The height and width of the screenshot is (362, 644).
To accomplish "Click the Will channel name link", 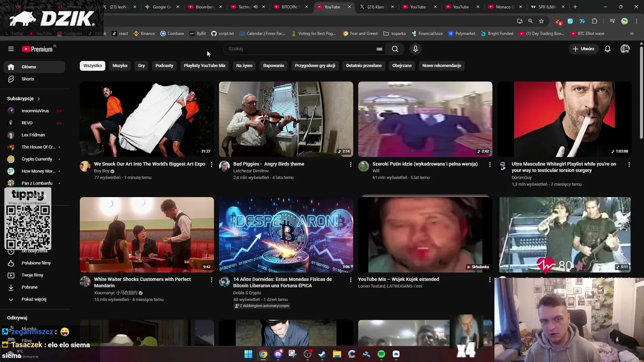I will (x=376, y=171).
